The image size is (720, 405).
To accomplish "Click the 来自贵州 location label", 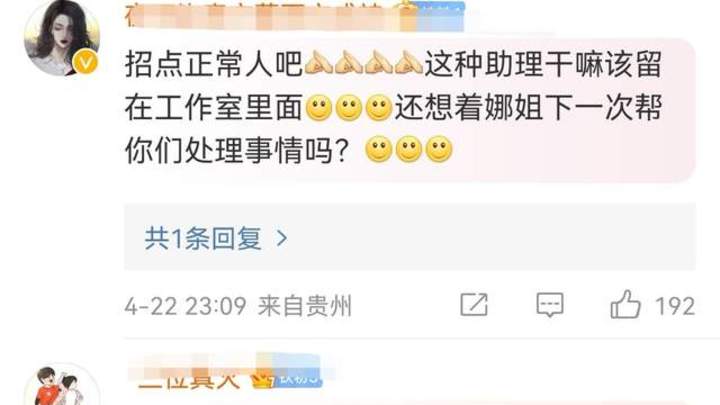I will pyautogui.click(x=305, y=306).
